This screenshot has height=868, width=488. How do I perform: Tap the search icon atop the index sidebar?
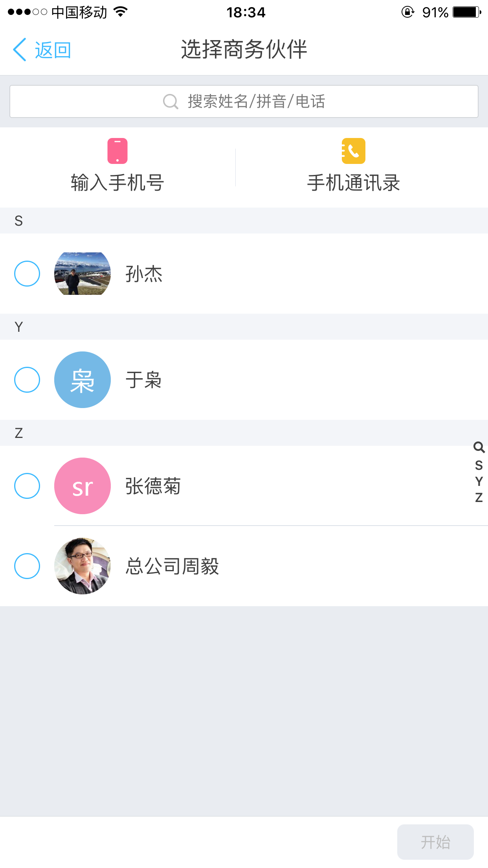click(479, 447)
